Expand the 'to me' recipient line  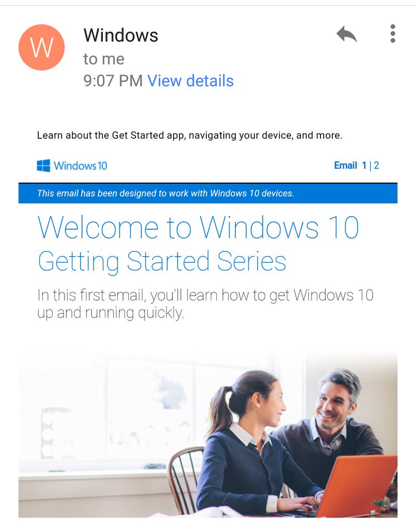104,59
